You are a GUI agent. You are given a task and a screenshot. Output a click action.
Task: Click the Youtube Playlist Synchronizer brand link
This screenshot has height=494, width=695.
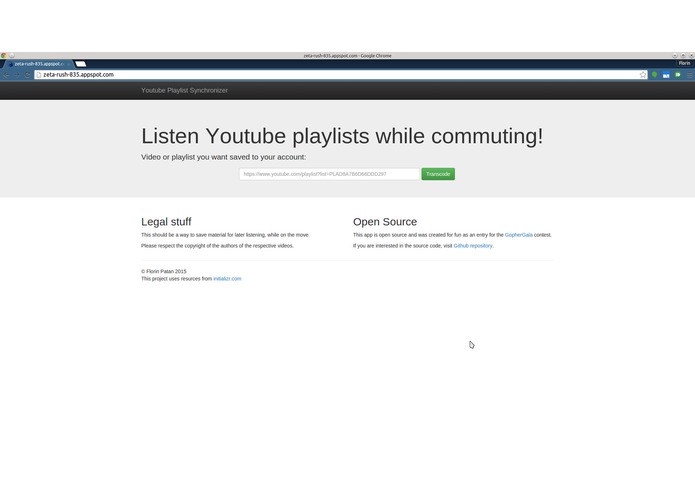(x=184, y=90)
